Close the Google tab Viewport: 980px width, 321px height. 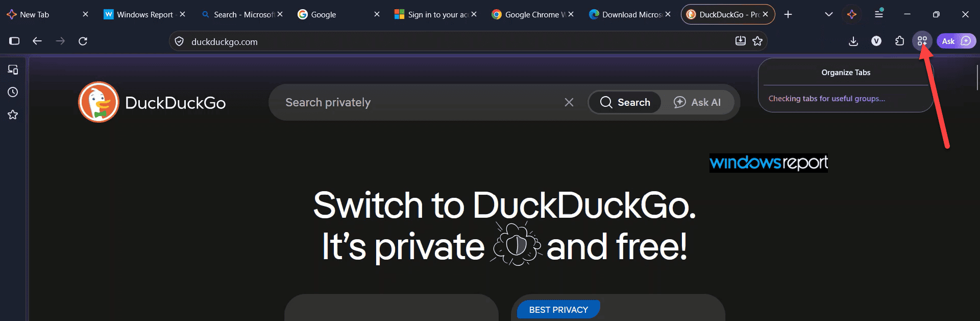pos(377,14)
